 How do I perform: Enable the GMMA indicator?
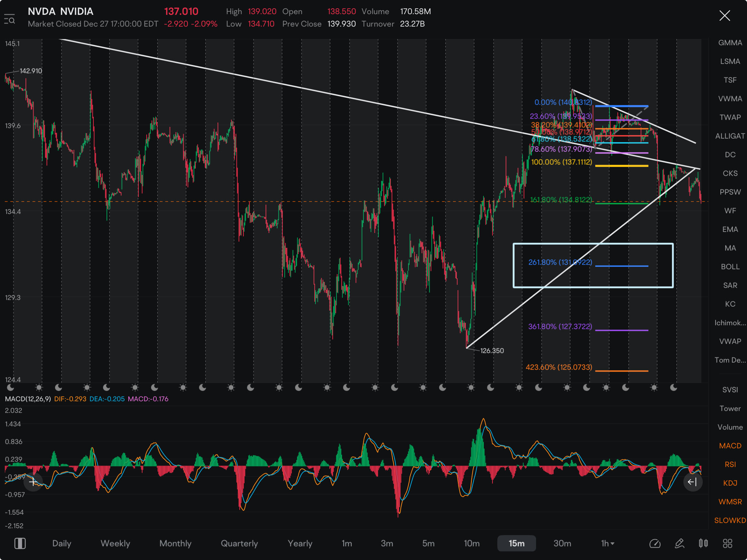730,43
